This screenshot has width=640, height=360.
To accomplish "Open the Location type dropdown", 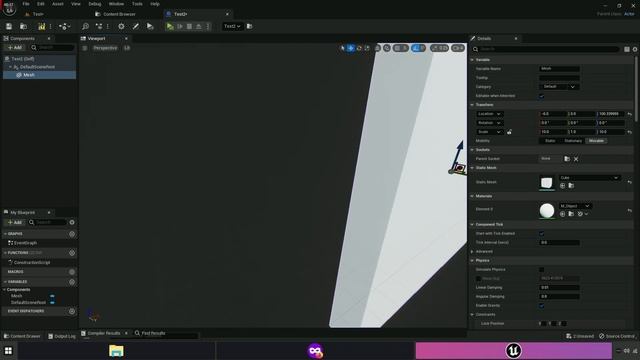I will point(489,114).
